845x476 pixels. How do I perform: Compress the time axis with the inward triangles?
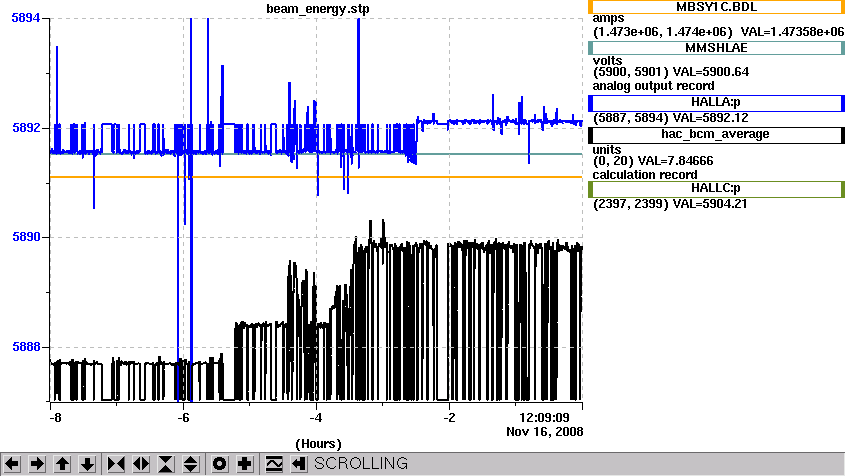pos(116,464)
